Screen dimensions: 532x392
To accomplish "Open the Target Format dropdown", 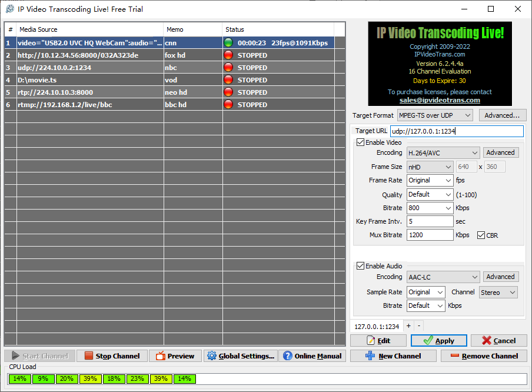I will (x=435, y=115).
